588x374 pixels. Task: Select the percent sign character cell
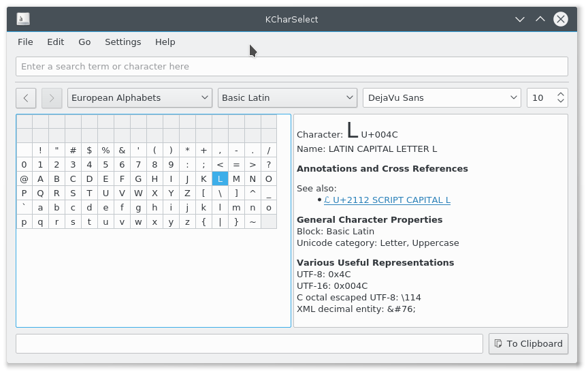105,151
